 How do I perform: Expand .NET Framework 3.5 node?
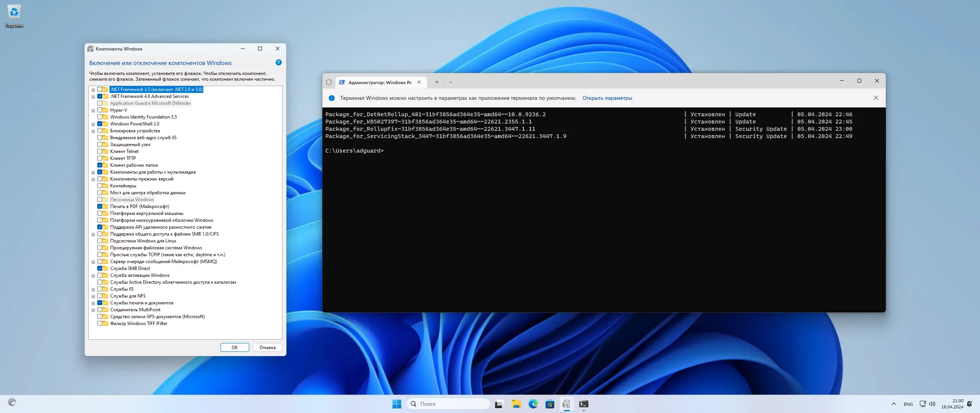click(x=93, y=90)
